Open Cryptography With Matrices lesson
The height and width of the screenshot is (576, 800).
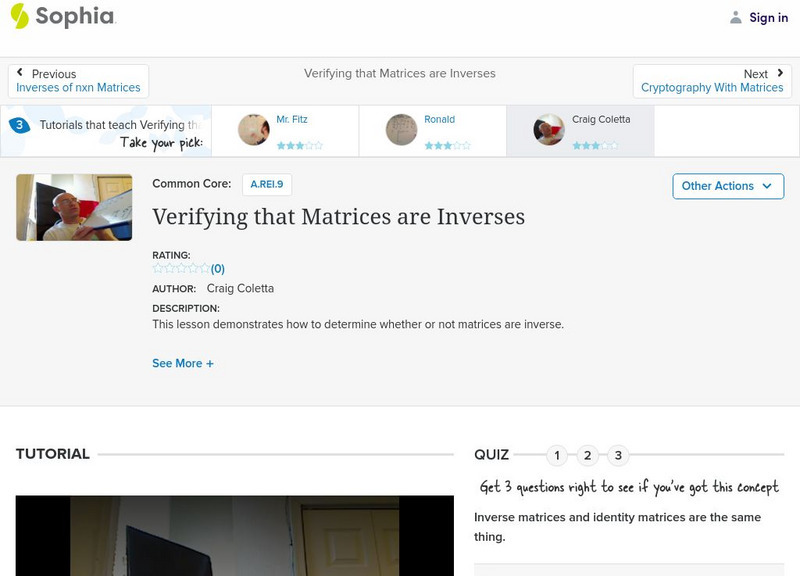(712, 88)
